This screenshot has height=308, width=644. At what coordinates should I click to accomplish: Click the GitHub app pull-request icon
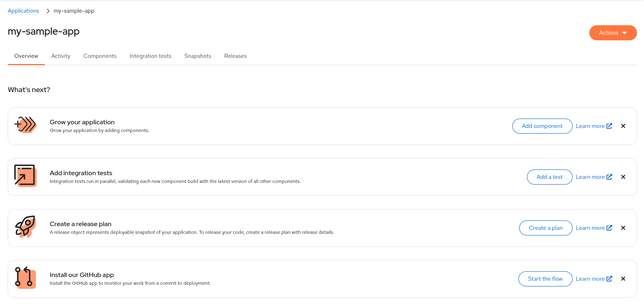tap(25, 277)
